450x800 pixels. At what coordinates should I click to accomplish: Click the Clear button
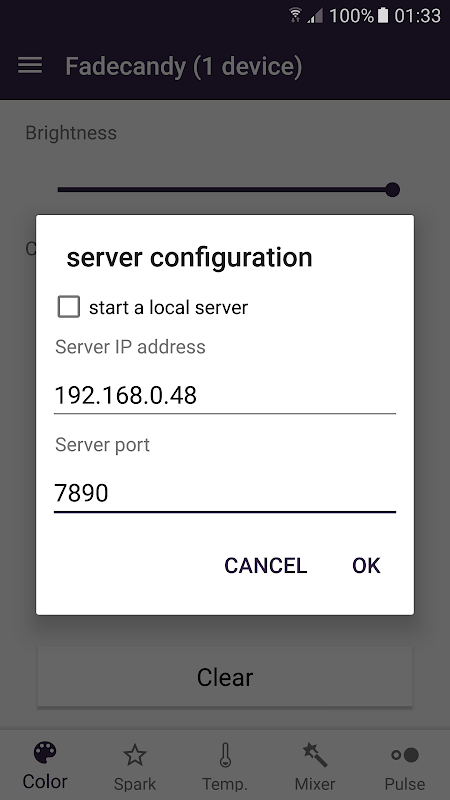[x=225, y=677]
